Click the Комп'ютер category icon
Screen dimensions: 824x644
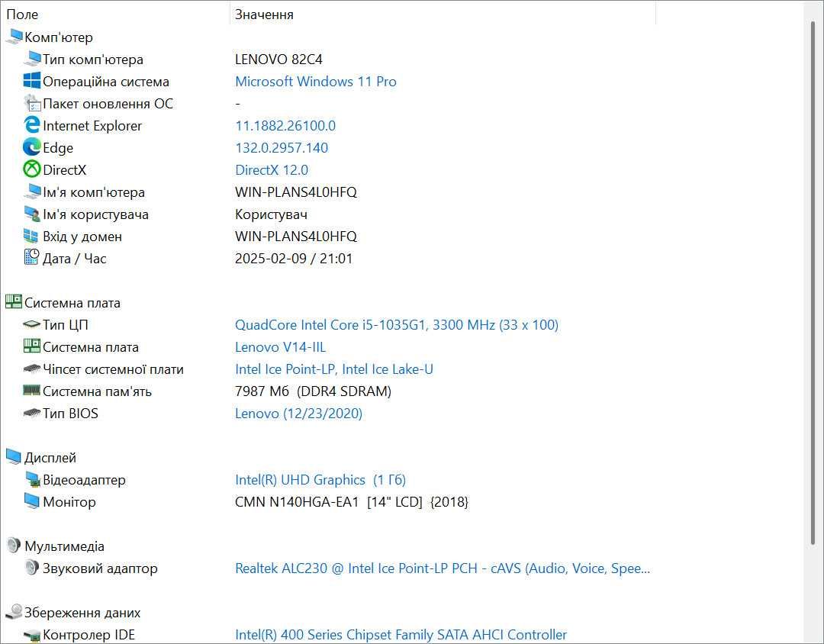coord(14,37)
